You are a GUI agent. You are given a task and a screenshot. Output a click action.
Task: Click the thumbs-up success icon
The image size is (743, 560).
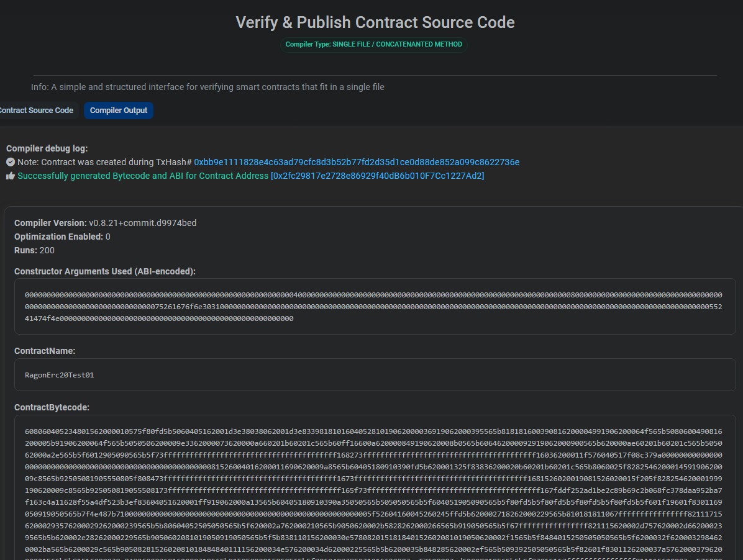click(x=11, y=176)
